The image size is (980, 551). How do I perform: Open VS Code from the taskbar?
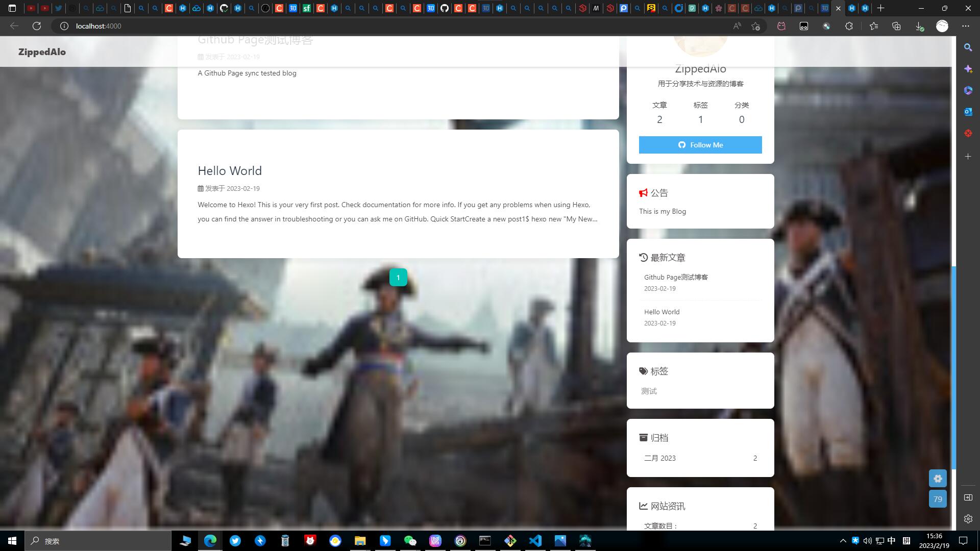pos(534,541)
